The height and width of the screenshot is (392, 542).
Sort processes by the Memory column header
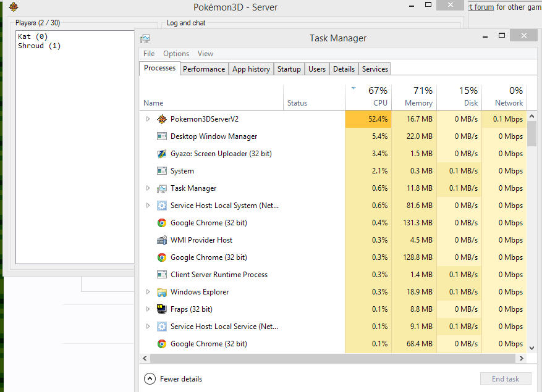[x=414, y=97]
